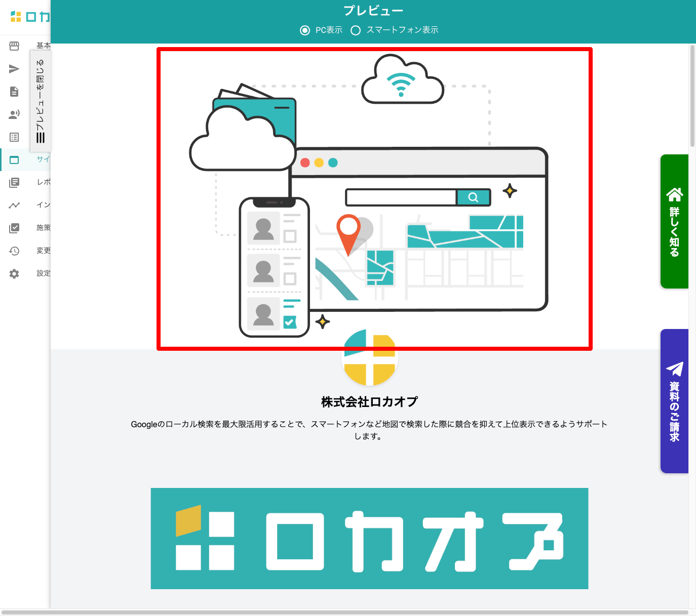Select the line chart insights icon

click(x=14, y=205)
